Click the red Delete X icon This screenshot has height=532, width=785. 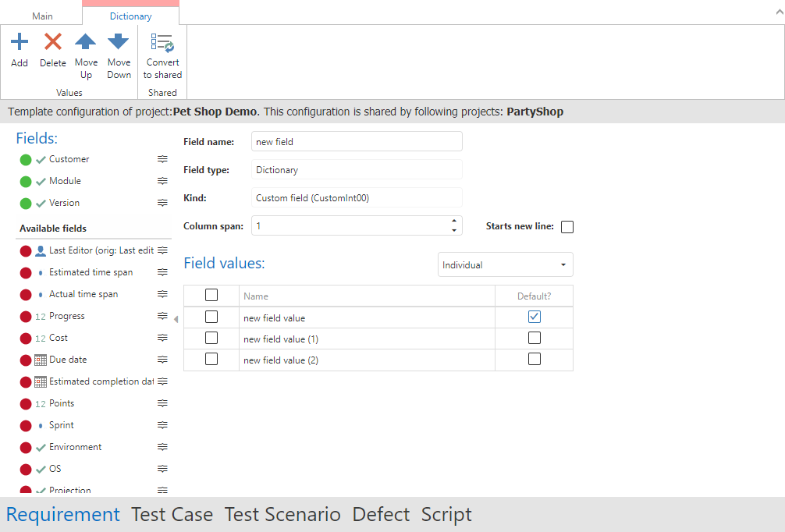53,42
